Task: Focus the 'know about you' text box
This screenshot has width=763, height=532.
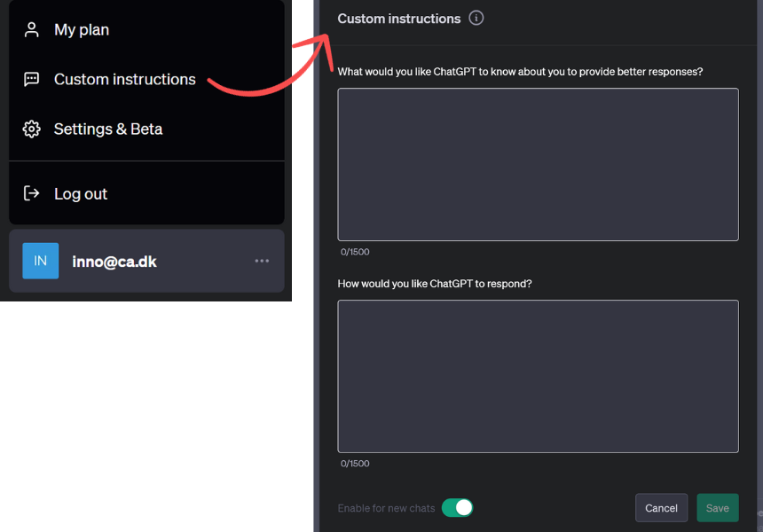Action: 539,164
